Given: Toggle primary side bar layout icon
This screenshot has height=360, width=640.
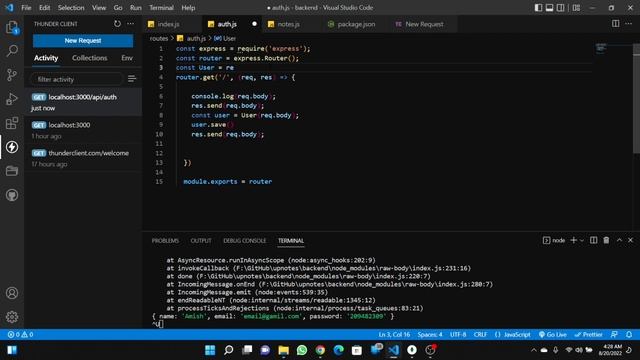Looking at the screenshot, I should (538, 8).
